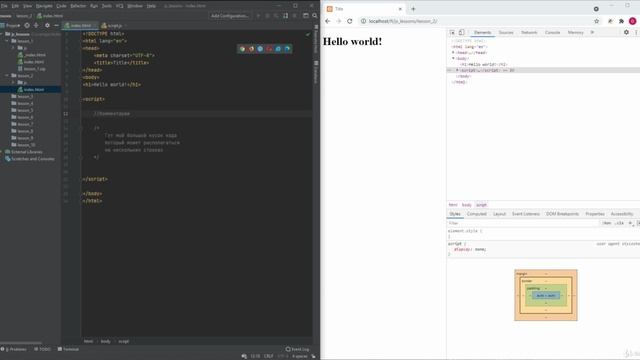The image size is (640, 360).
Task: Show more DevTools tabs chevron
Action: [x=592, y=32]
